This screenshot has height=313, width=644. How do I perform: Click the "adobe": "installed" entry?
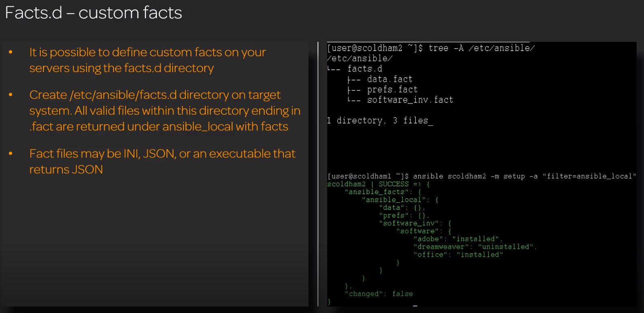(x=457, y=239)
